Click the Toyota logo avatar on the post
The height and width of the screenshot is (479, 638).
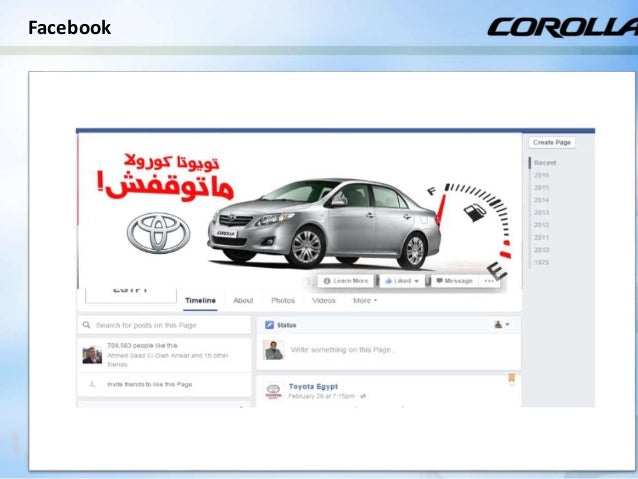(x=273, y=391)
